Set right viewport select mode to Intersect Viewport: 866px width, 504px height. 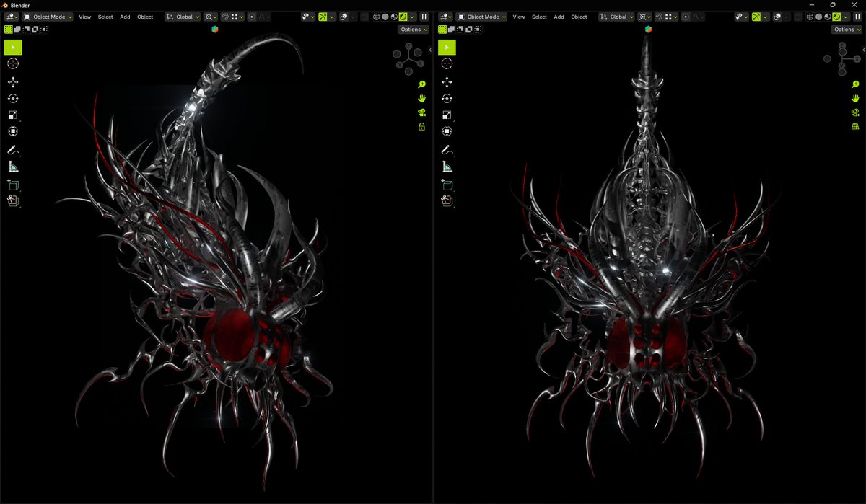pyautogui.click(x=478, y=30)
